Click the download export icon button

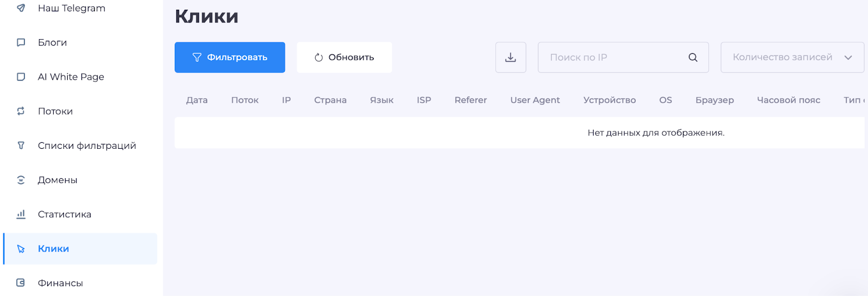(510, 58)
